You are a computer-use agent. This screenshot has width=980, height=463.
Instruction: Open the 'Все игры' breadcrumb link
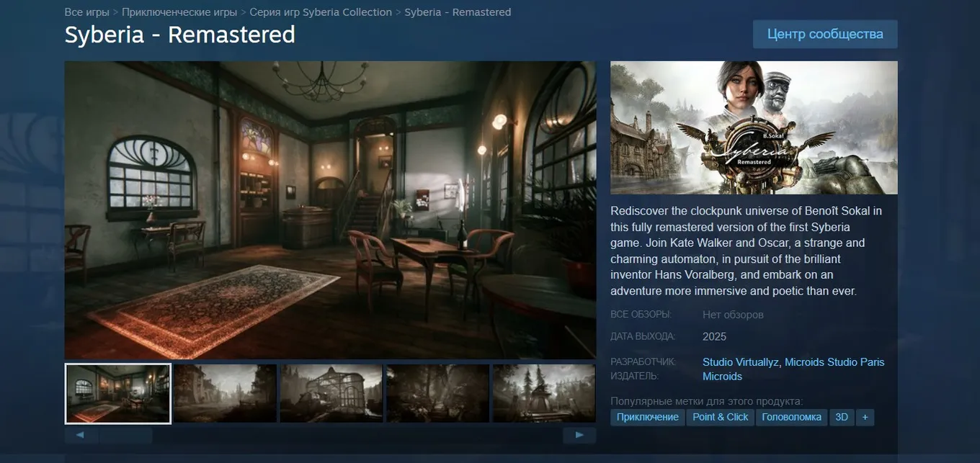(x=86, y=12)
